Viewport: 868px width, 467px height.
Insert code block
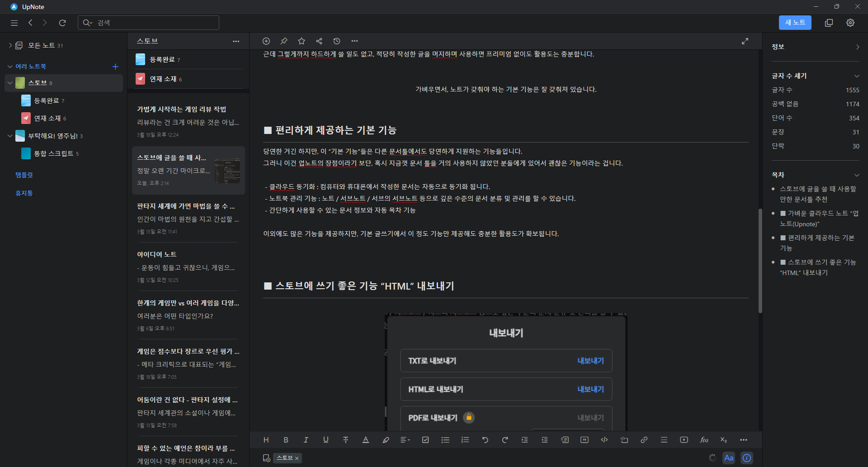click(624, 440)
